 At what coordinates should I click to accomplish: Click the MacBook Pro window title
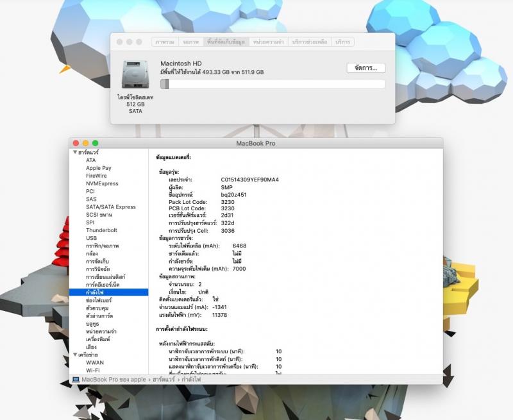tap(255, 143)
